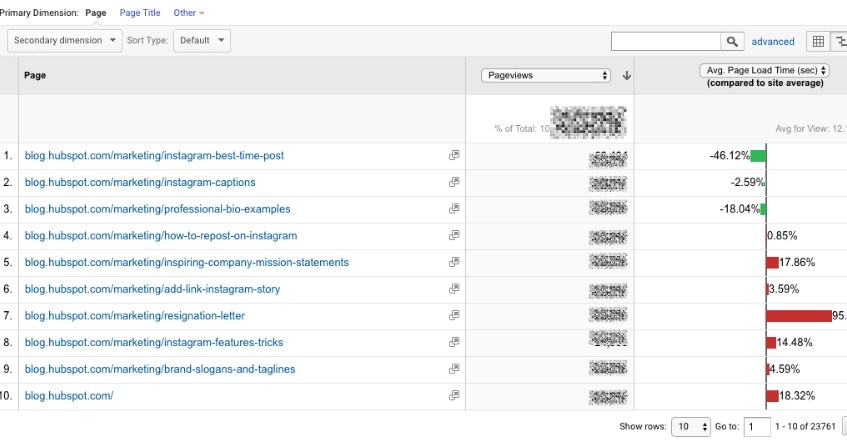Viewport: 847px width, 442px height.
Task: Click the red resignation-letter load time bar
Action: pos(799,316)
